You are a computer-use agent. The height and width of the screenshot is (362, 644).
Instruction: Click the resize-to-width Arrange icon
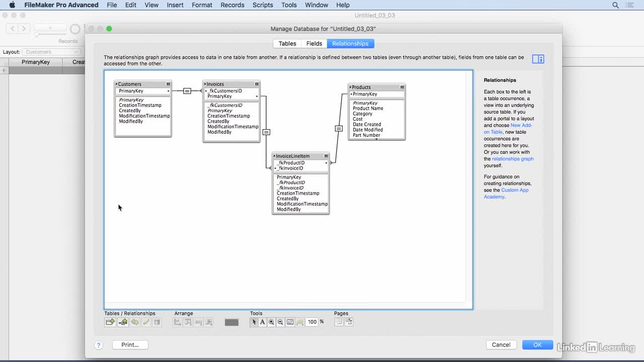[198, 322]
